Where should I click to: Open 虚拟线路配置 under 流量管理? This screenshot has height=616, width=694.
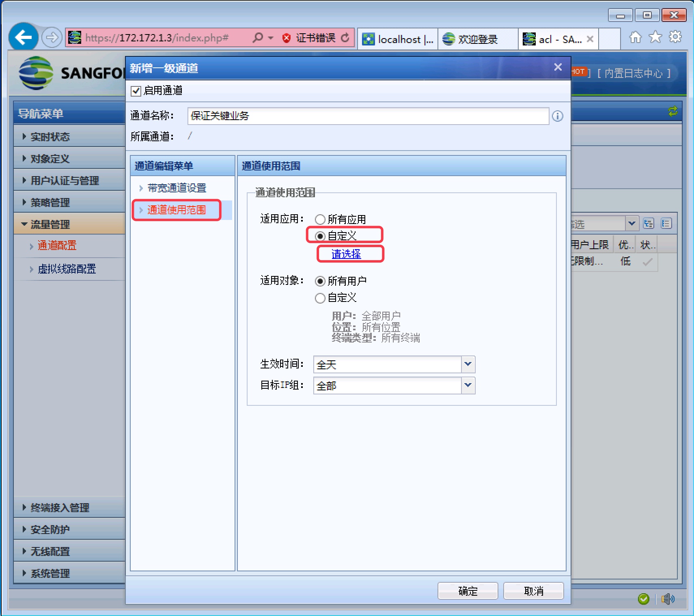[x=67, y=269]
